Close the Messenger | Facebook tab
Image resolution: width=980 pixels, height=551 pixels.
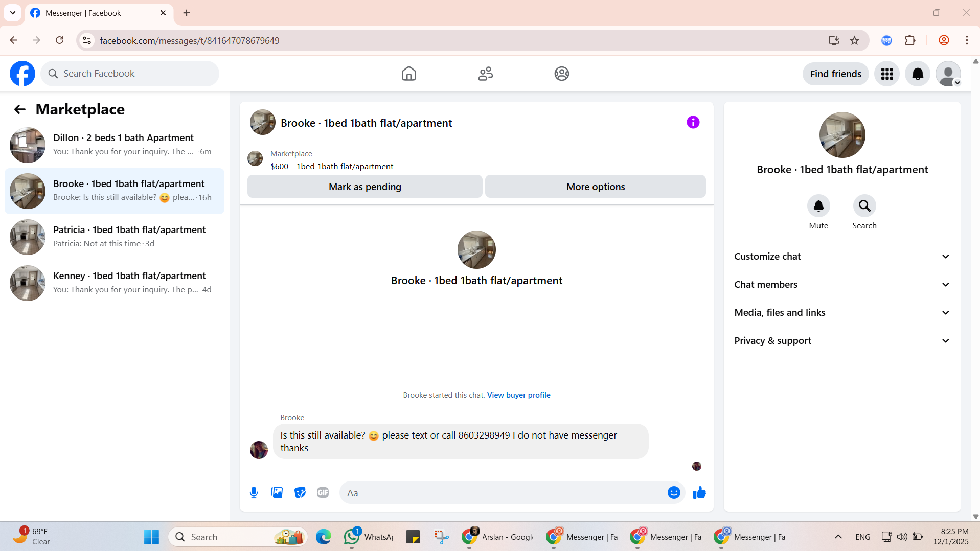(x=163, y=13)
